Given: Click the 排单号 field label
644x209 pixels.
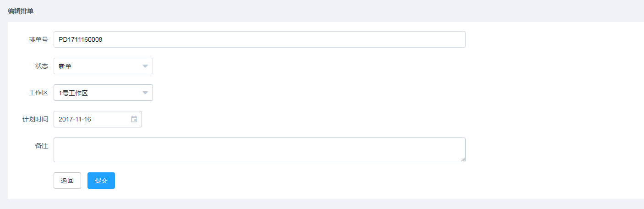Looking at the screenshot, I should [x=38, y=39].
